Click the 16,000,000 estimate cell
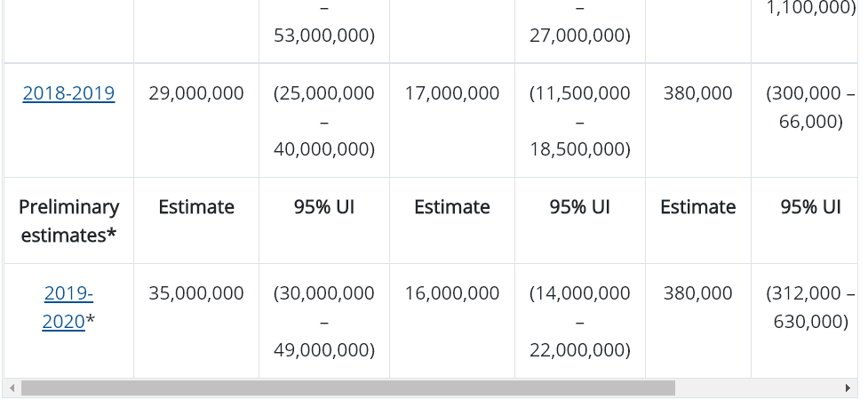This screenshot has width=868, height=400. [451, 293]
